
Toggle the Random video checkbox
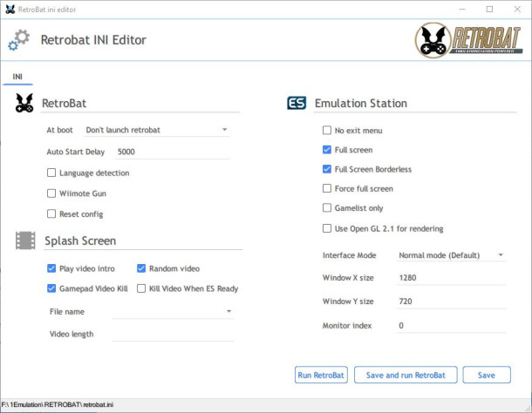pos(141,268)
